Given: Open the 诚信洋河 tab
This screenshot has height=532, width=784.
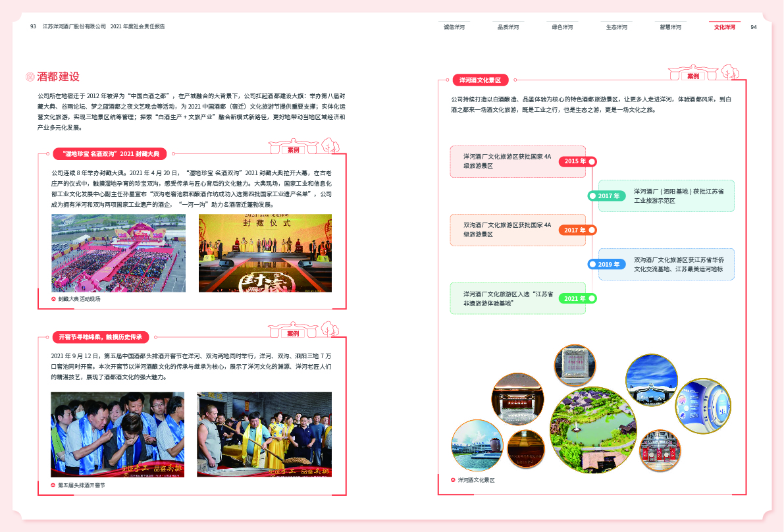Looking at the screenshot, I should click(x=454, y=27).
